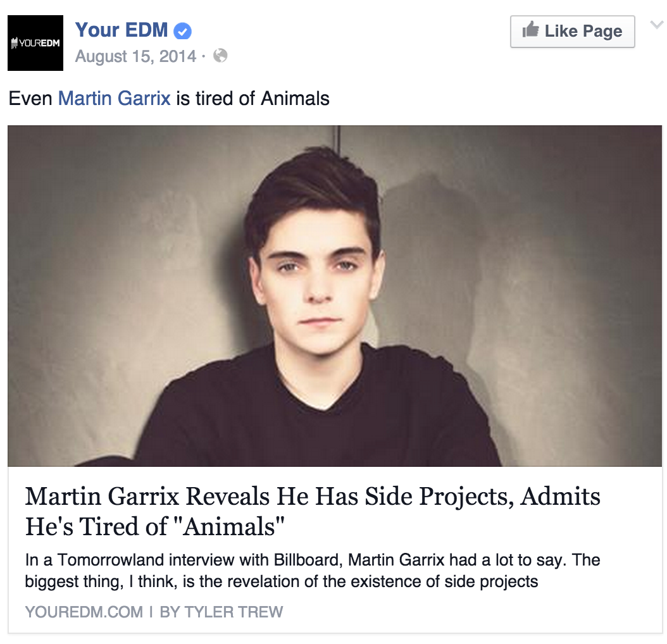Click the blue verified badge icon

(182, 30)
